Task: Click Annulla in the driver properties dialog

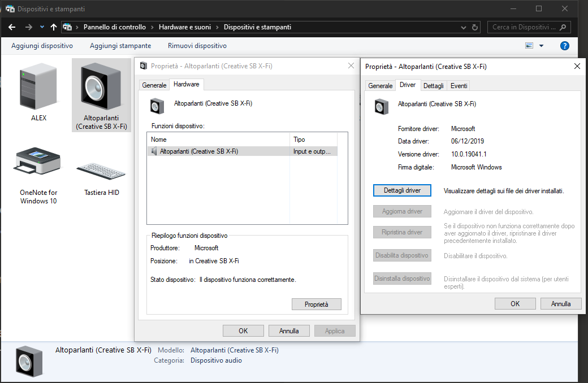Action: tap(561, 304)
